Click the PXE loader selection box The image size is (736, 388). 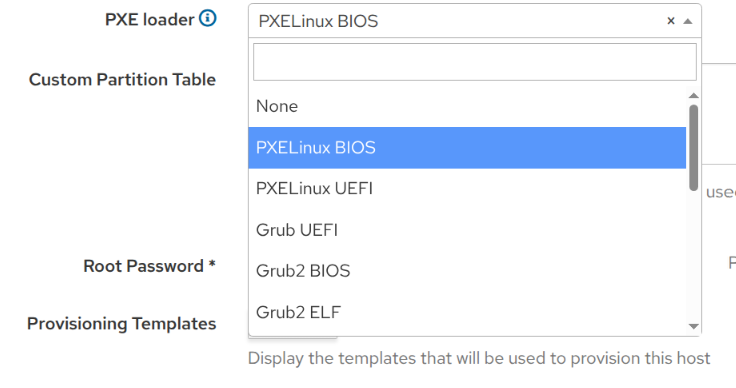[x=475, y=21]
